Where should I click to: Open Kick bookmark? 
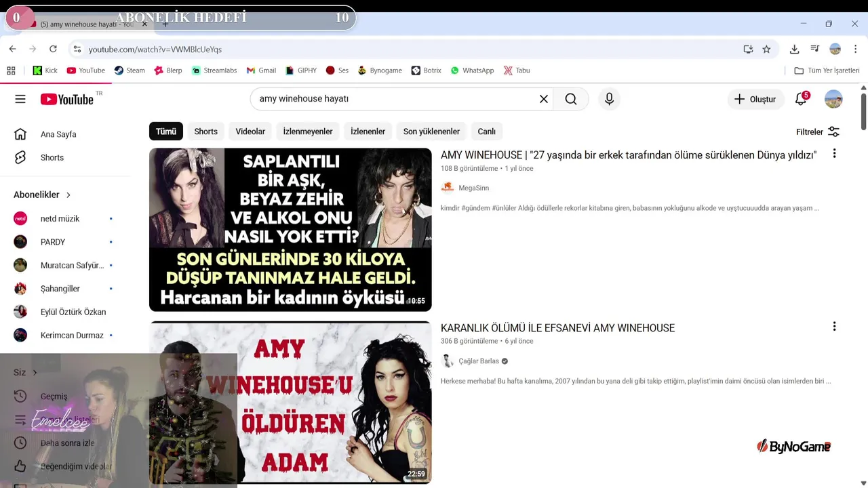45,70
